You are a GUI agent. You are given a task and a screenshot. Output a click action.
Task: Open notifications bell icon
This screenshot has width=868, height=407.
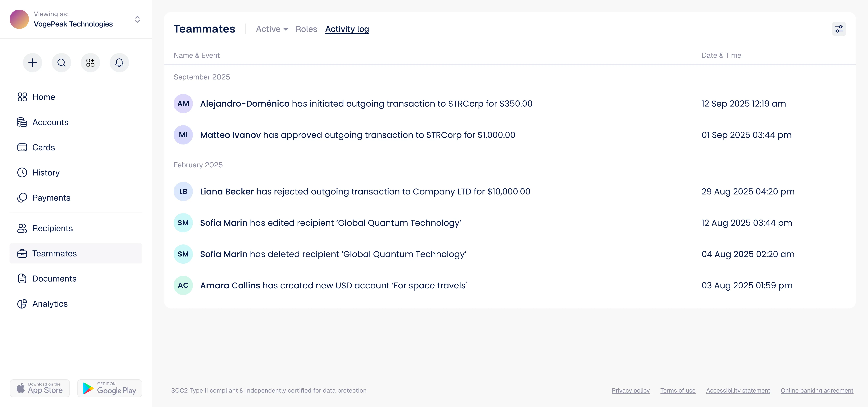[x=119, y=63]
